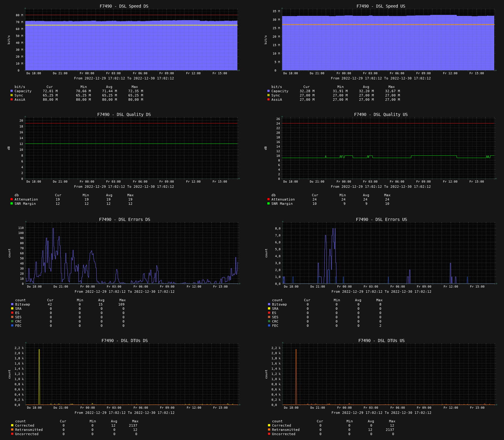Click FEC max value 2 in Errors US
504x440 pixels.
(x=380, y=326)
